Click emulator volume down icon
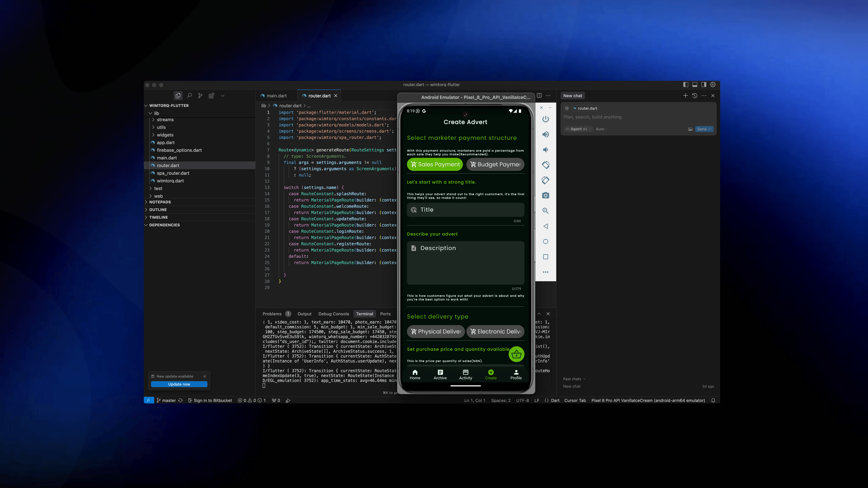Screen dimensions: 868x488 [546, 150]
